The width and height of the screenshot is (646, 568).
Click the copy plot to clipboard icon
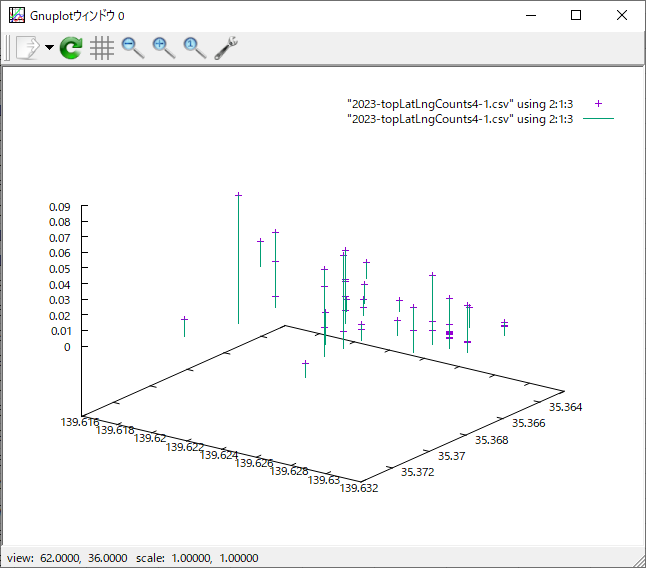click(x=26, y=48)
